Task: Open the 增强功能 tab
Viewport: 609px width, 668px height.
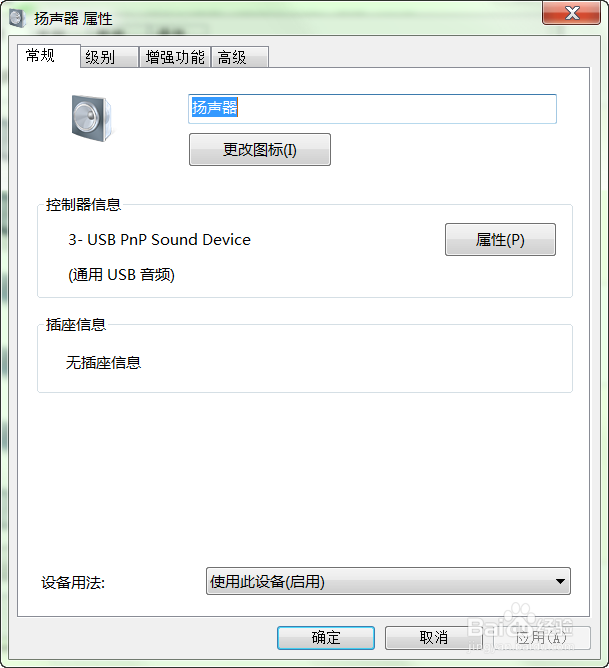Action: tap(175, 57)
